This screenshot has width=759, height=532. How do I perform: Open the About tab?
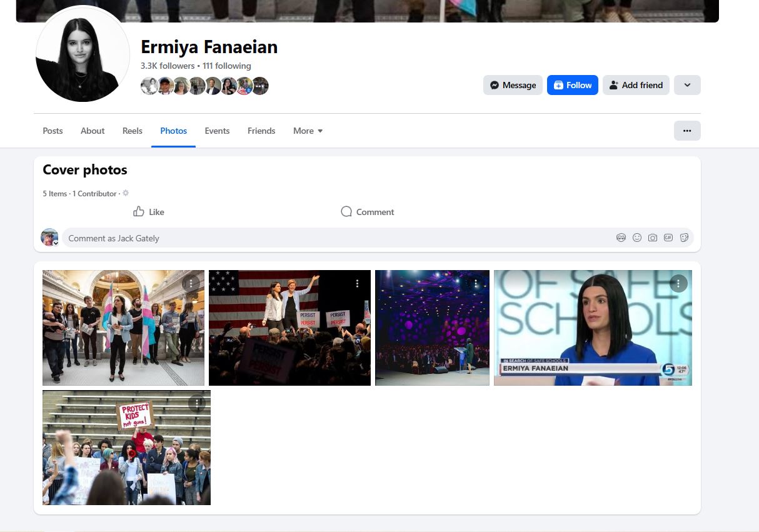tap(93, 131)
